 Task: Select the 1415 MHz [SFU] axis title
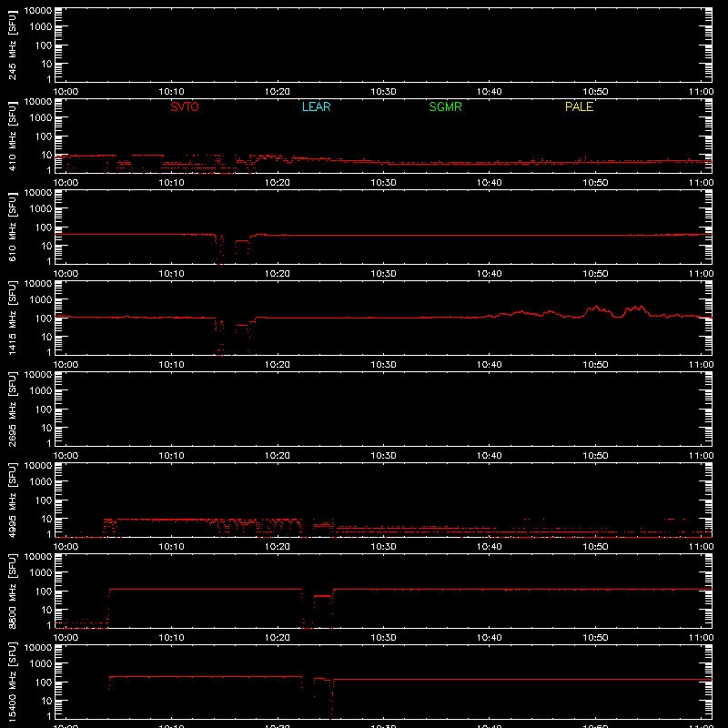(12, 318)
